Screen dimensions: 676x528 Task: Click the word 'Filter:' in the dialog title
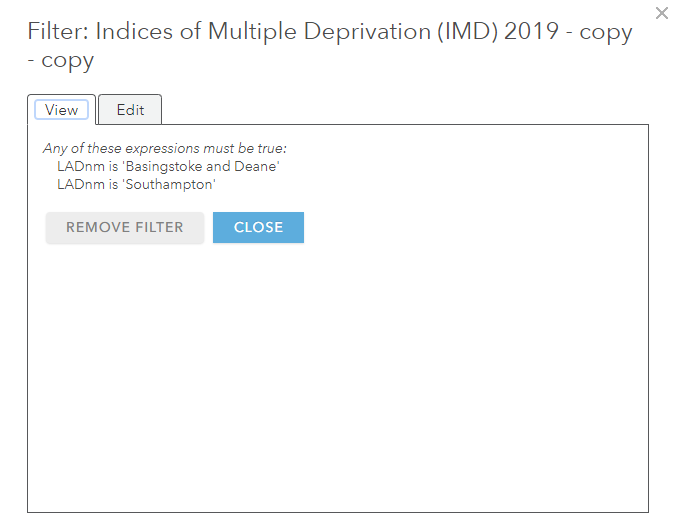click(58, 31)
